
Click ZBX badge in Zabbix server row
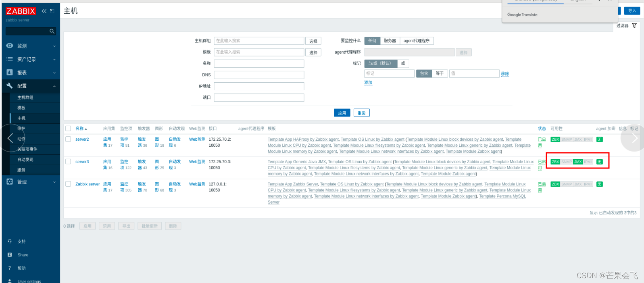(555, 184)
